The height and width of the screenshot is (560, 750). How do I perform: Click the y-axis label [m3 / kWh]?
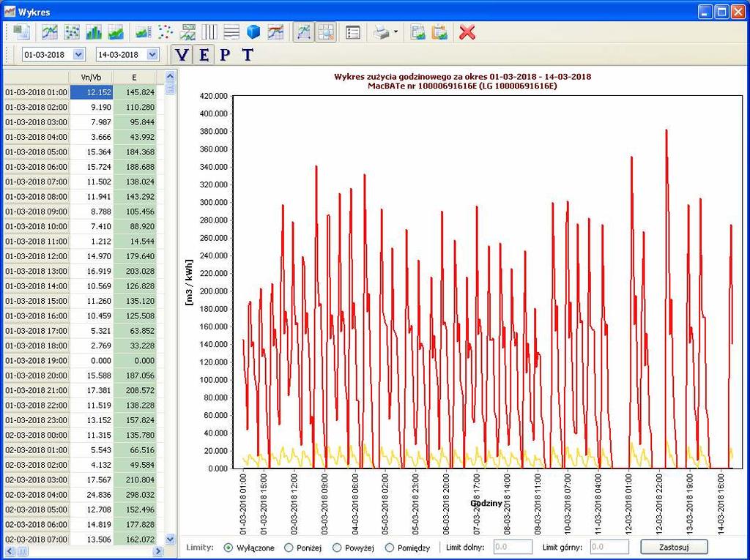point(190,283)
